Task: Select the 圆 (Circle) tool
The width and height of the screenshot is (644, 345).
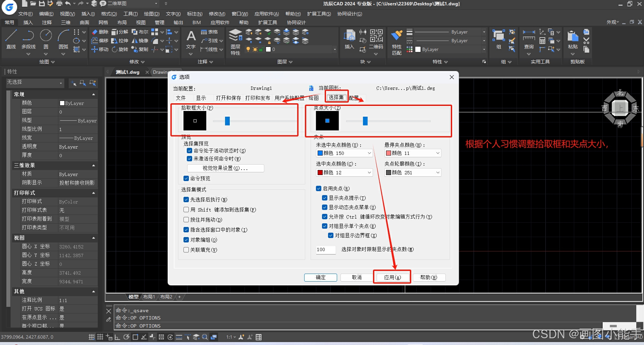Action: point(46,39)
